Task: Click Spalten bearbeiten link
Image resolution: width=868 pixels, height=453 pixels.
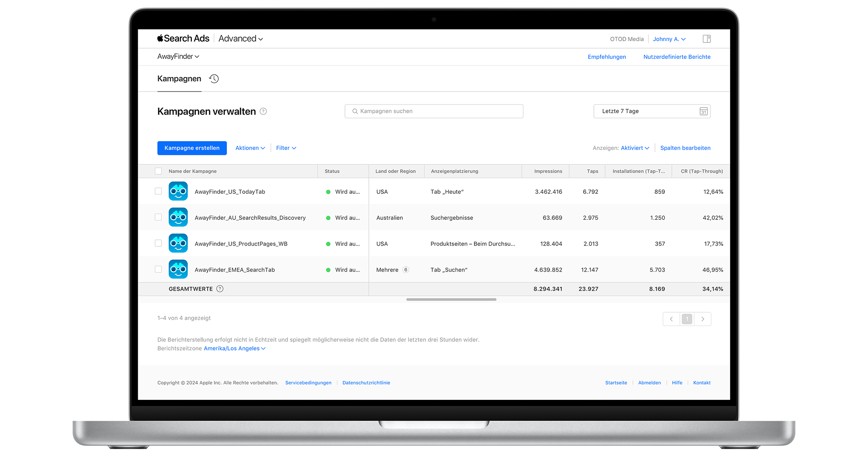Action: (x=685, y=148)
